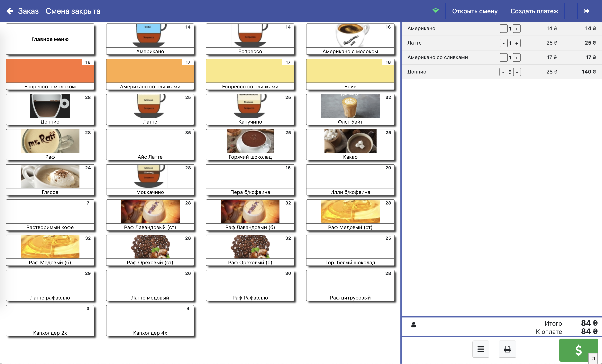This screenshot has width=602, height=364.
Task: Open the ::1 badge near the pay button
Action: (x=593, y=358)
